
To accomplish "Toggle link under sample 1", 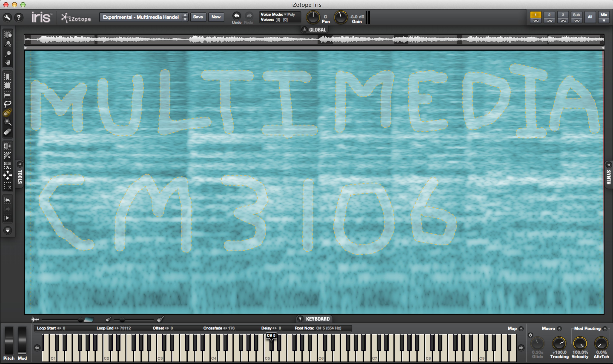I will point(536,21).
